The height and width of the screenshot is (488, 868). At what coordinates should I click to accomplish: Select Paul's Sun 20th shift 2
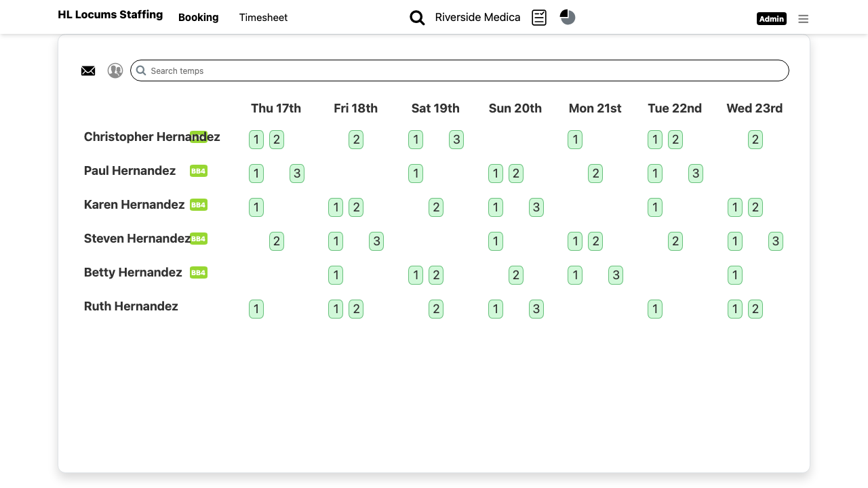pos(516,174)
